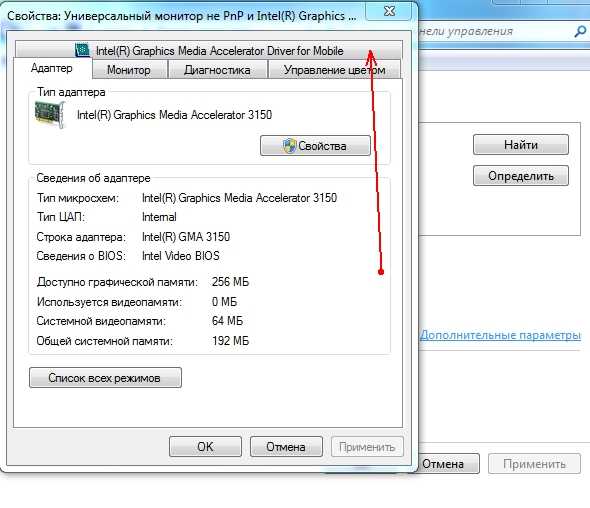Switch to the Монитор tab
Image resolution: width=590 pixels, height=508 pixels.
[x=129, y=70]
